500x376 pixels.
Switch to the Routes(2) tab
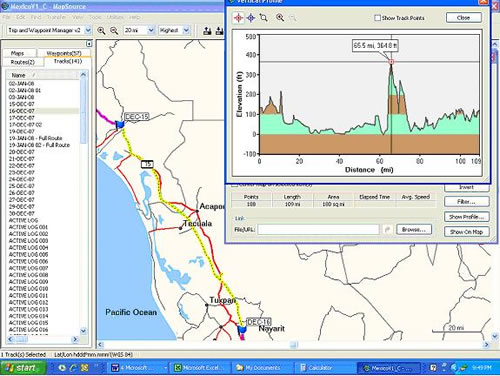(23, 62)
